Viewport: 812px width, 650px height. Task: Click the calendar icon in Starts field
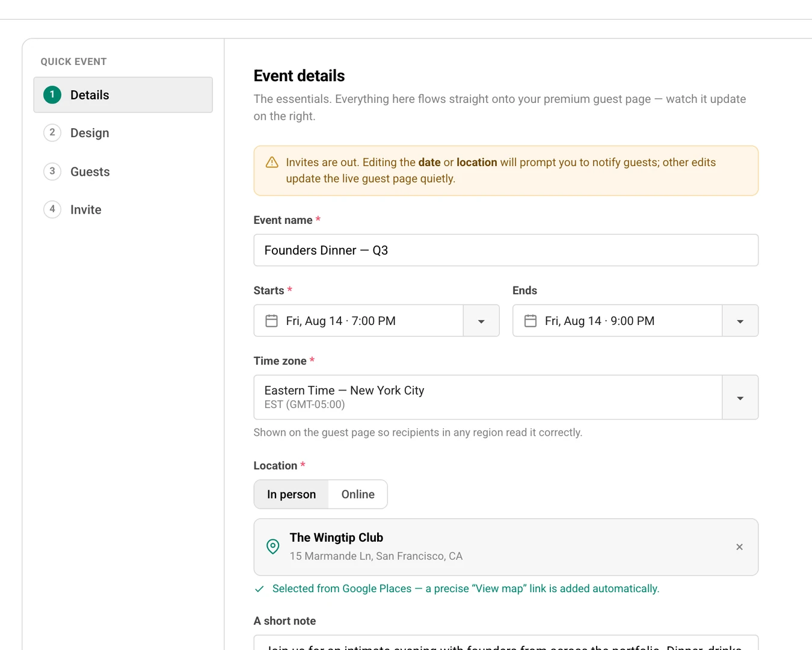[x=272, y=321]
